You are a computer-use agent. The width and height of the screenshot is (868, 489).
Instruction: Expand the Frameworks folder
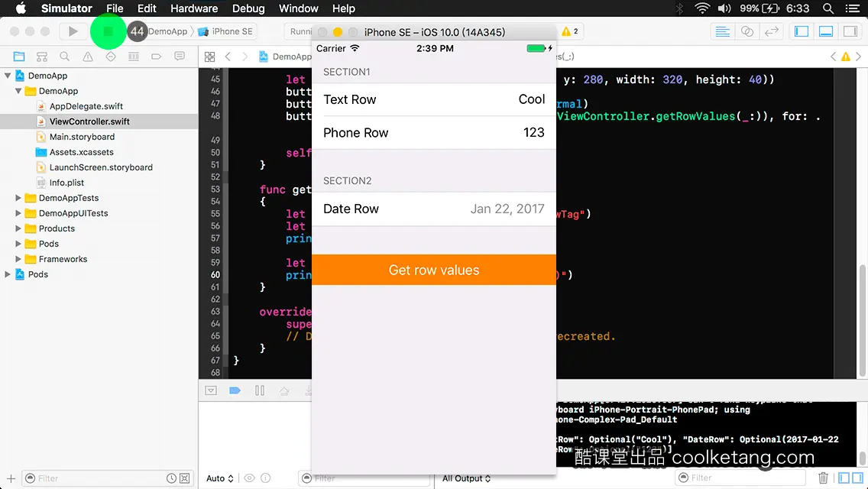[18, 258]
